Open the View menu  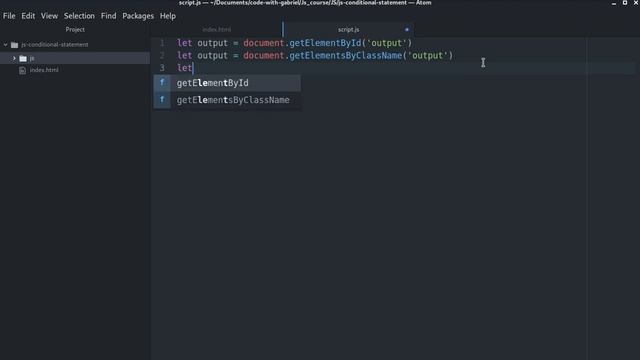[49, 16]
